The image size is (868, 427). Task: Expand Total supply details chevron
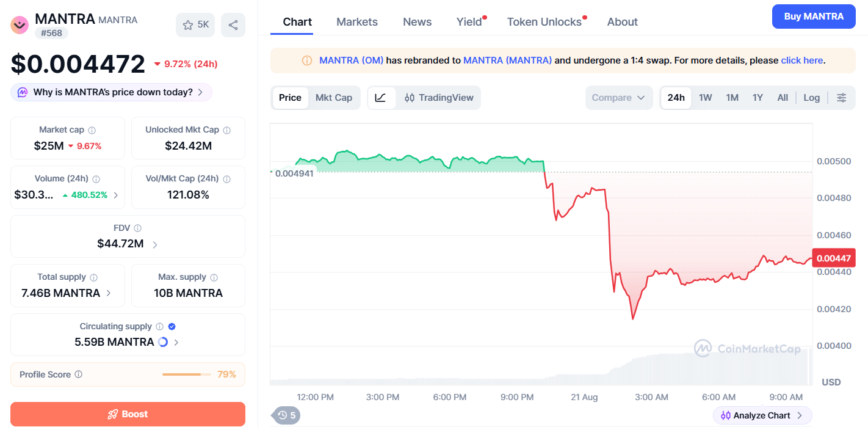tap(109, 293)
